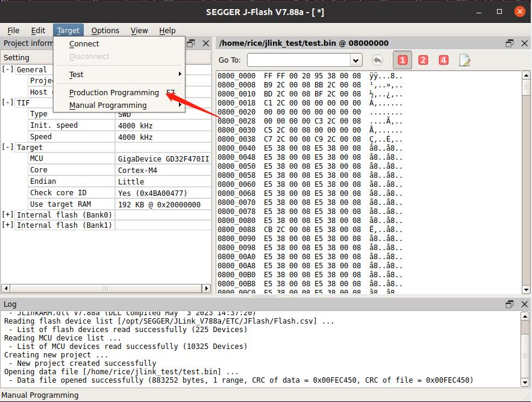This screenshot has height=402, width=532.
Task: Click Log panel scrollbar down arrow
Action: 525,382
